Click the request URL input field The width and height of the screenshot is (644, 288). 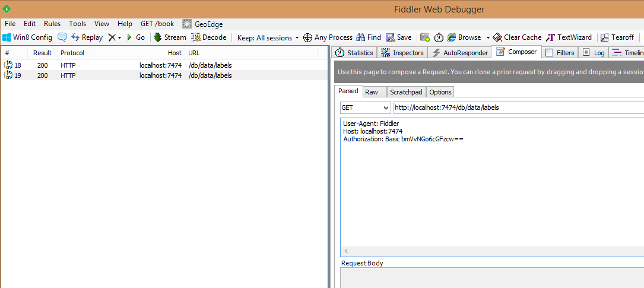pos(516,108)
